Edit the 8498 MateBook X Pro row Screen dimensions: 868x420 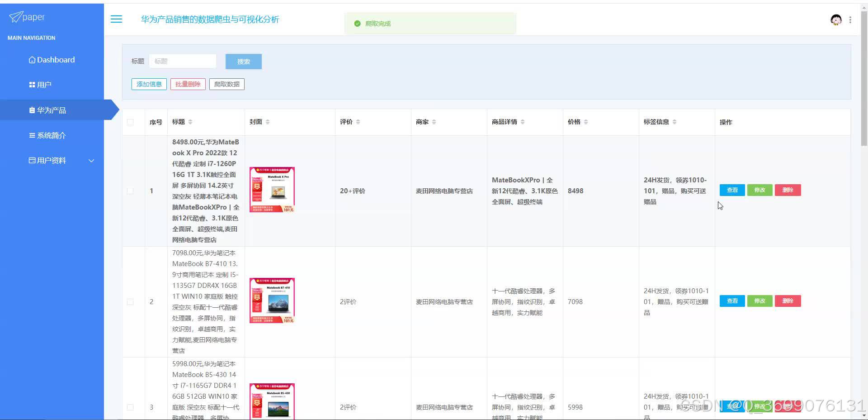(760, 190)
